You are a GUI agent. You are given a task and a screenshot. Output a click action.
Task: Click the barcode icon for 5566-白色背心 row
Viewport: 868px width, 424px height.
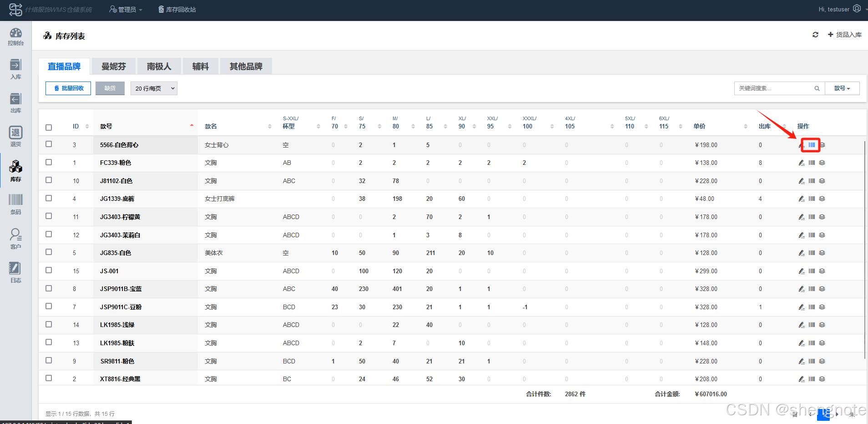click(x=812, y=145)
